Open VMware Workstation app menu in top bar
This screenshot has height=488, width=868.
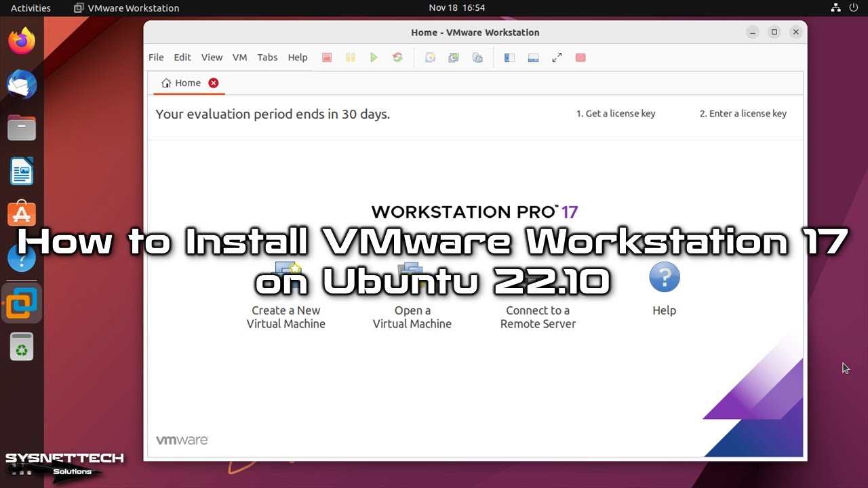pos(126,8)
